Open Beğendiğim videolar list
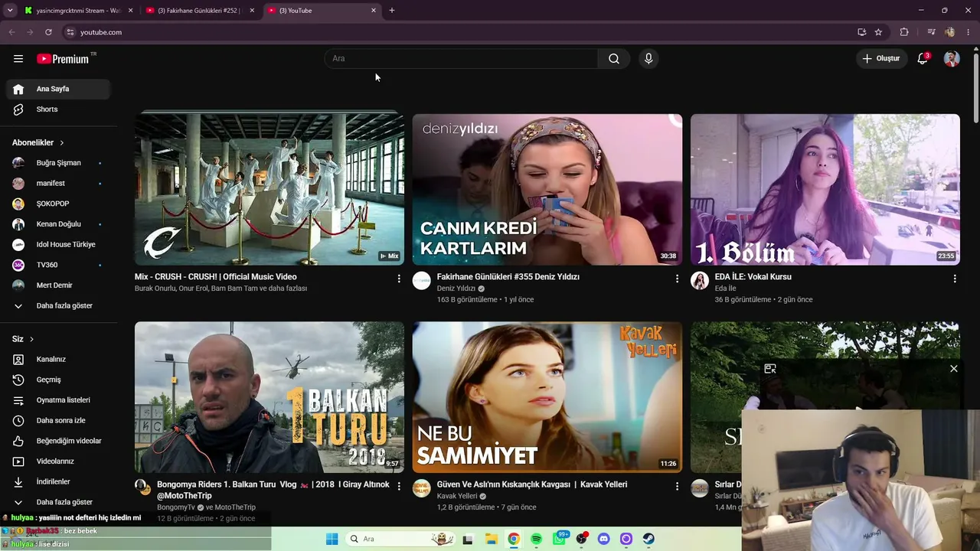 58,441
